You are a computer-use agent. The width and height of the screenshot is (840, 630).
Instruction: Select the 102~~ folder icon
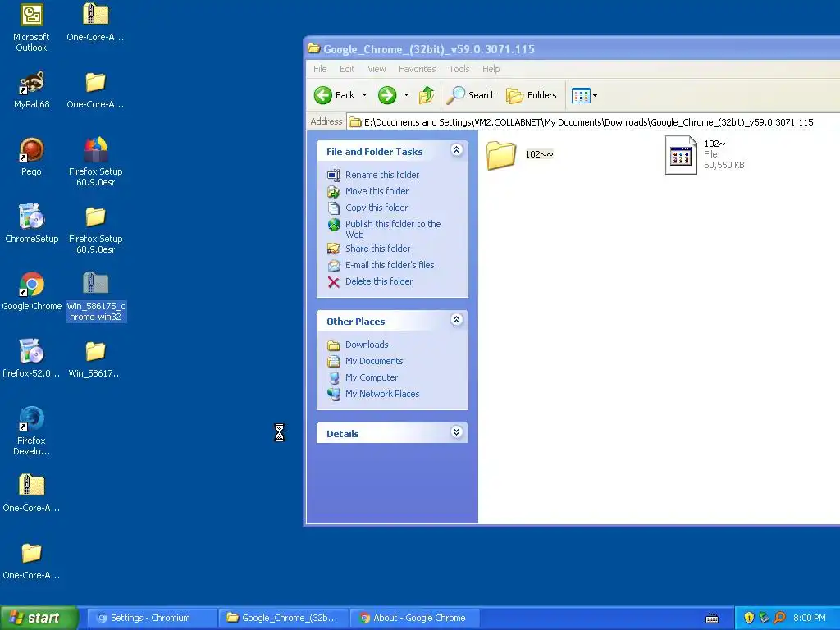pyautogui.click(x=501, y=155)
